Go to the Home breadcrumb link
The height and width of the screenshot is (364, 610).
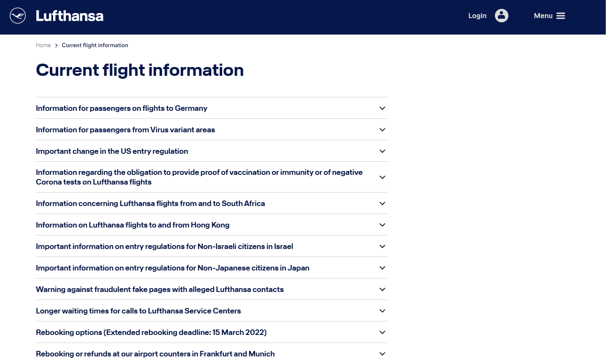pos(43,45)
